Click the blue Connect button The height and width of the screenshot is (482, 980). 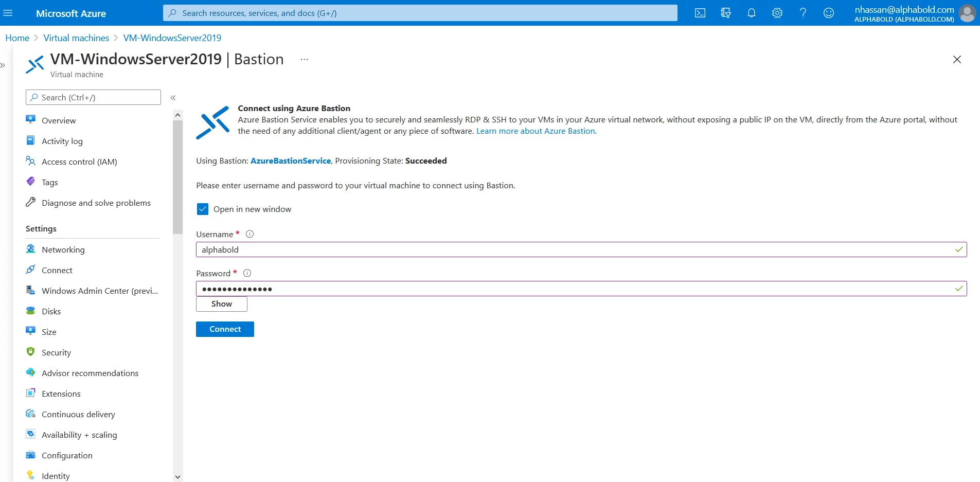225,329
